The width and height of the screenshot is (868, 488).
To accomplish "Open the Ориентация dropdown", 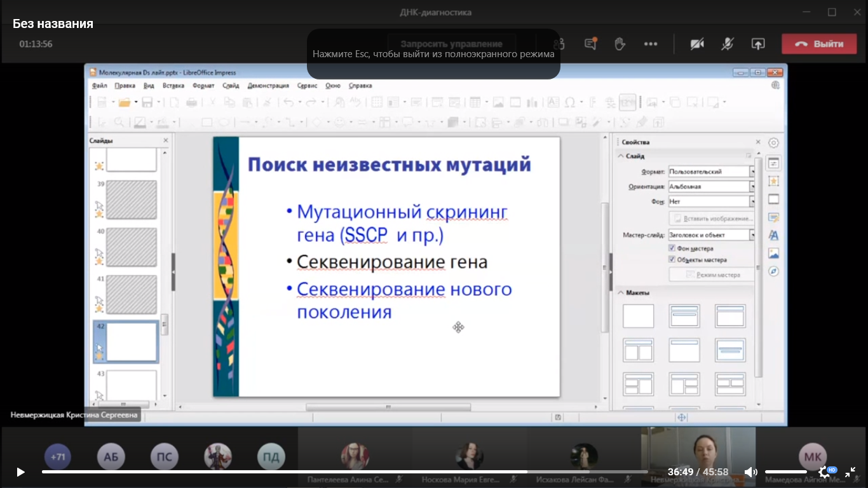I will 712,187.
